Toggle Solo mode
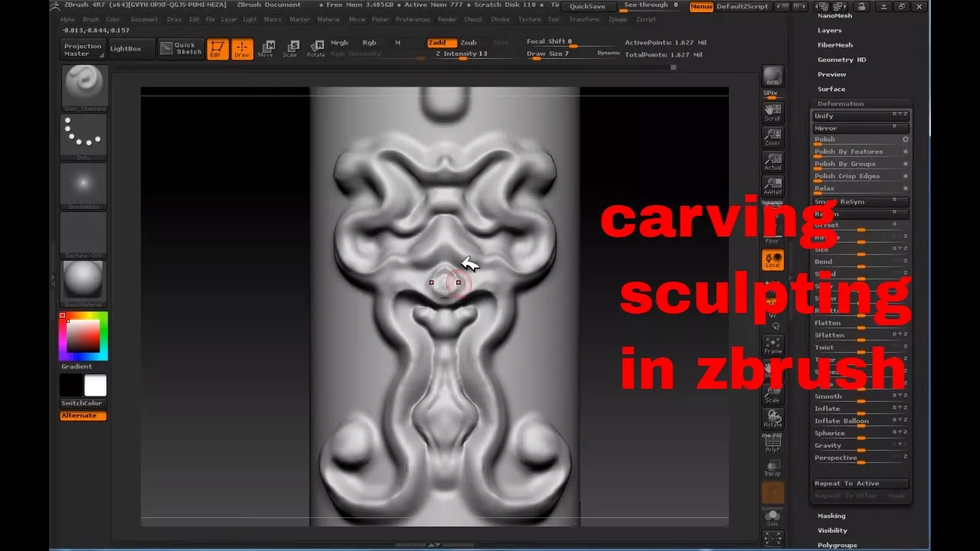The image size is (980, 551). [773, 518]
